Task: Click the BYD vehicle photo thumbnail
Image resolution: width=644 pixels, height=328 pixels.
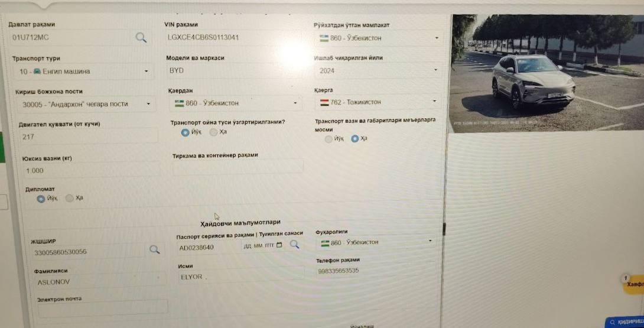Action: click(x=547, y=73)
